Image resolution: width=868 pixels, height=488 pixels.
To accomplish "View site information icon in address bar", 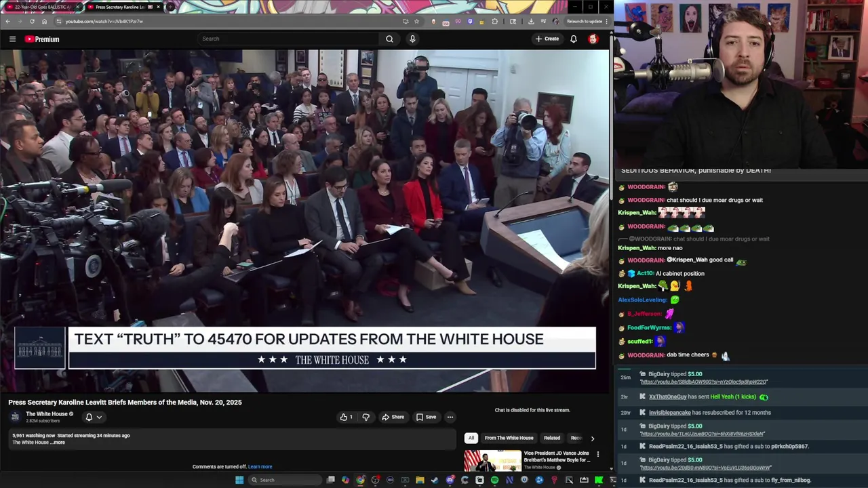I will (x=59, y=21).
